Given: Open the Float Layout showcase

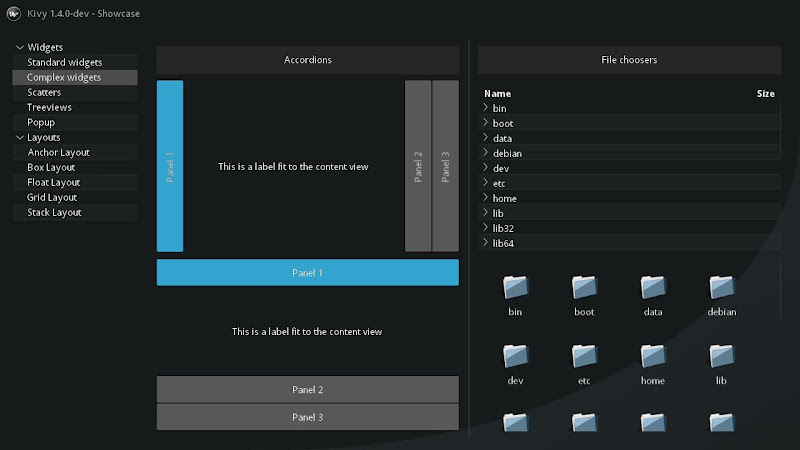Looking at the screenshot, I should tap(75, 183).
